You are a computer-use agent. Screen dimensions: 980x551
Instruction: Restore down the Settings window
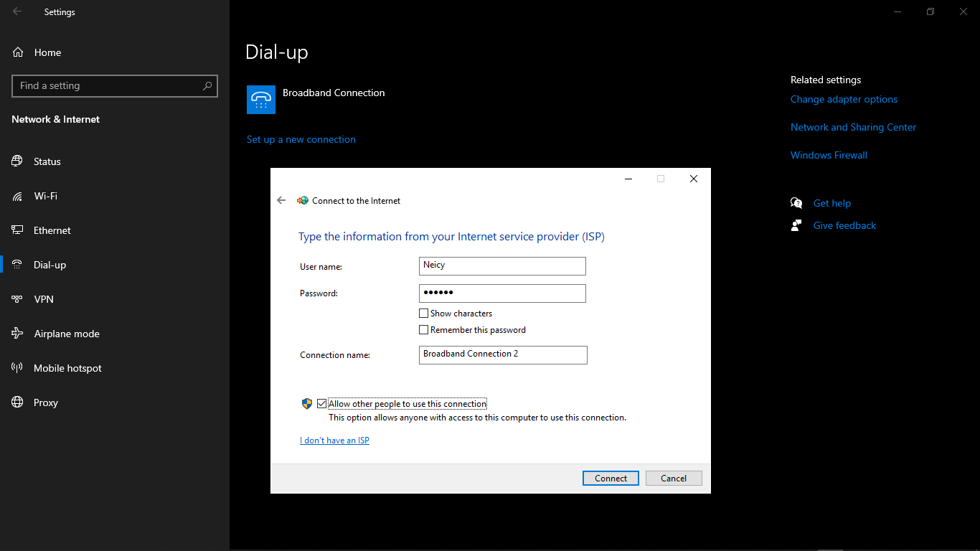pos(930,11)
